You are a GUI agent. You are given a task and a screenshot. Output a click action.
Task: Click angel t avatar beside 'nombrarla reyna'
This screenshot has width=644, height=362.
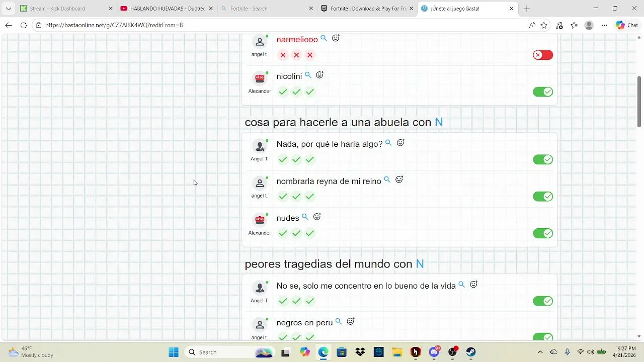point(260,183)
